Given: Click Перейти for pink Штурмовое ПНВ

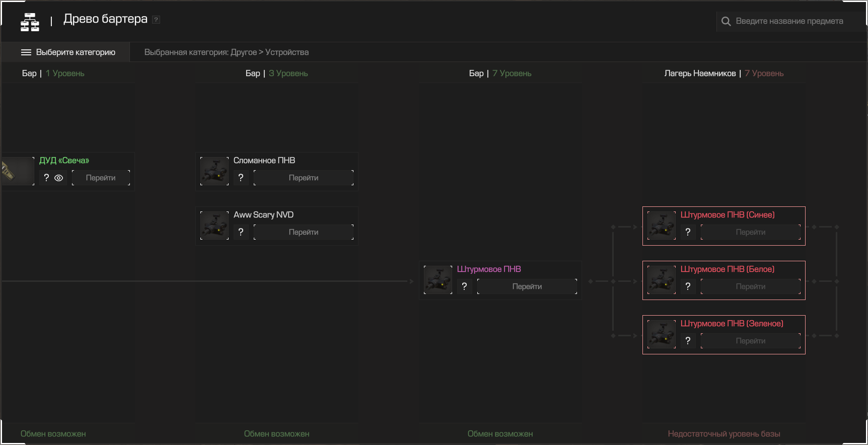Looking at the screenshot, I should click(527, 286).
